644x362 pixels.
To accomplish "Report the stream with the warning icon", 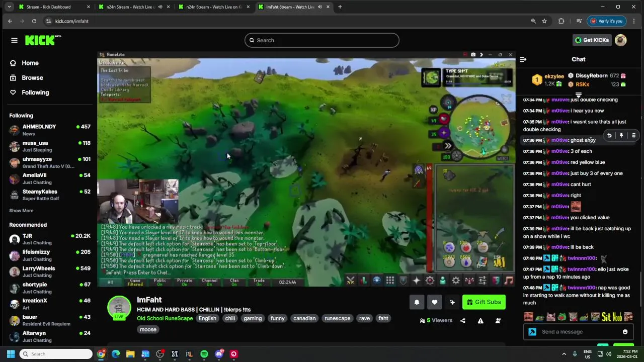I will click(x=480, y=321).
